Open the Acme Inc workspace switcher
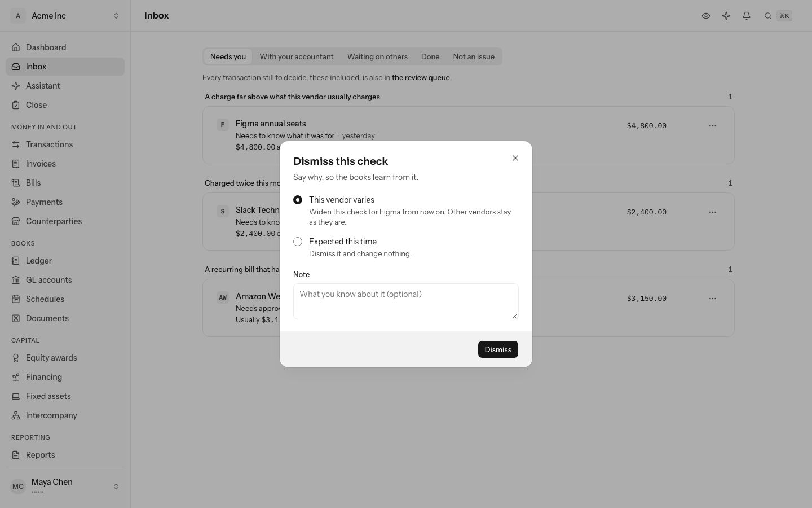This screenshot has width=812, height=508. tap(65, 16)
